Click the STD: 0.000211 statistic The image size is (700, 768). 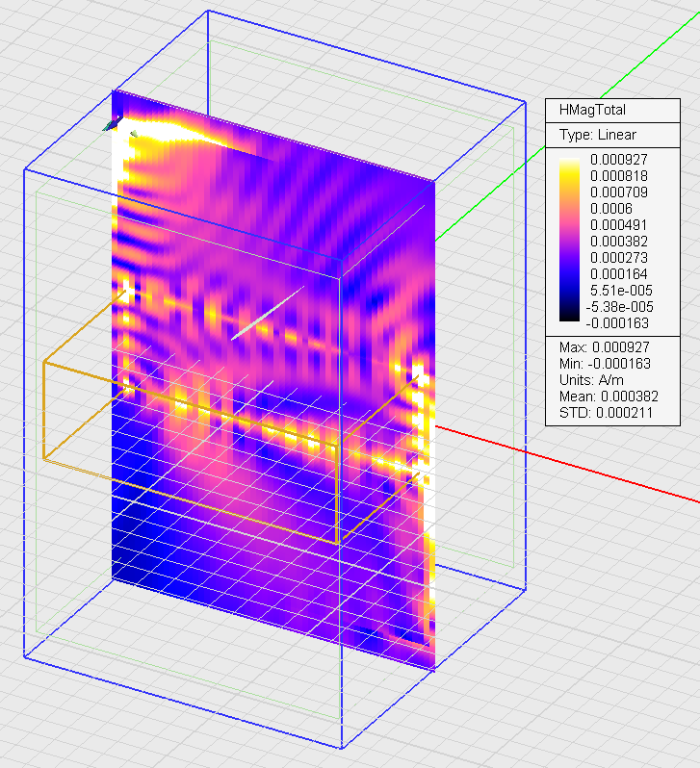pyautogui.click(x=606, y=412)
